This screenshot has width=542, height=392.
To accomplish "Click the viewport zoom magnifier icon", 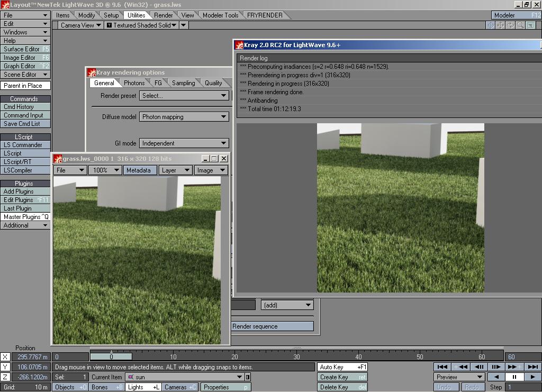I will (521, 25).
